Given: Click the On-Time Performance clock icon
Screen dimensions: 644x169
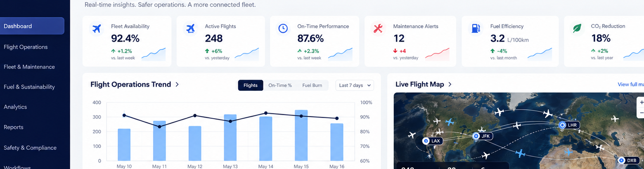Looking at the screenshot, I should (x=283, y=28).
